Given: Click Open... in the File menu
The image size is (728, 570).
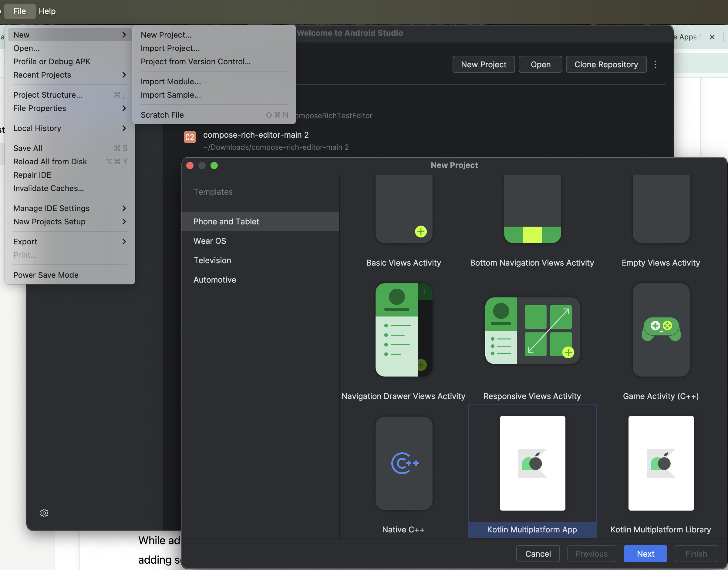Looking at the screenshot, I should tap(70, 48).
